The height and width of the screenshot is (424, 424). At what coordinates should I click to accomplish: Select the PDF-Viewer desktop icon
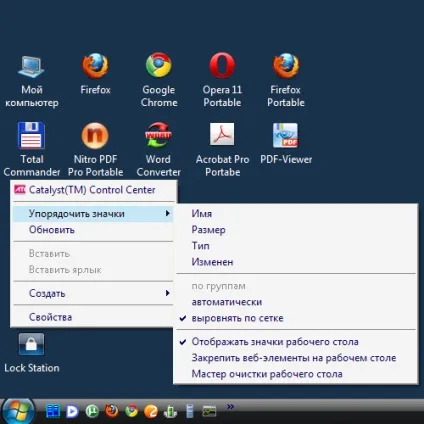[285, 135]
